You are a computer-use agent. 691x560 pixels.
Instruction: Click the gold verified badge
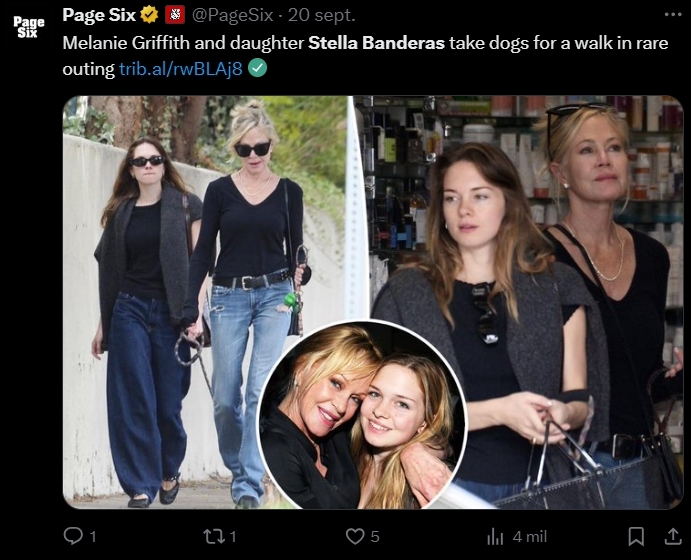click(149, 15)
